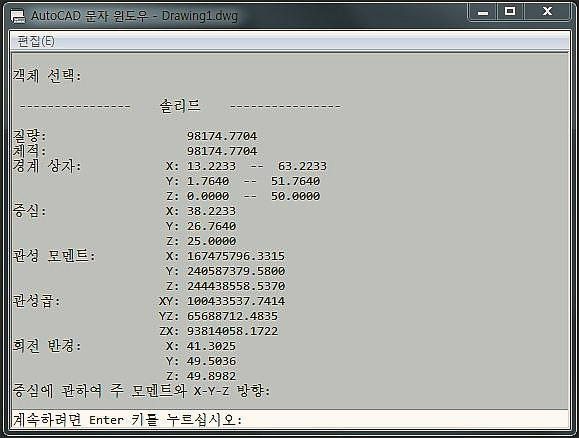579x438 pixels.
Task: Click the 경계 상자: label
Action: pos(47,166)
